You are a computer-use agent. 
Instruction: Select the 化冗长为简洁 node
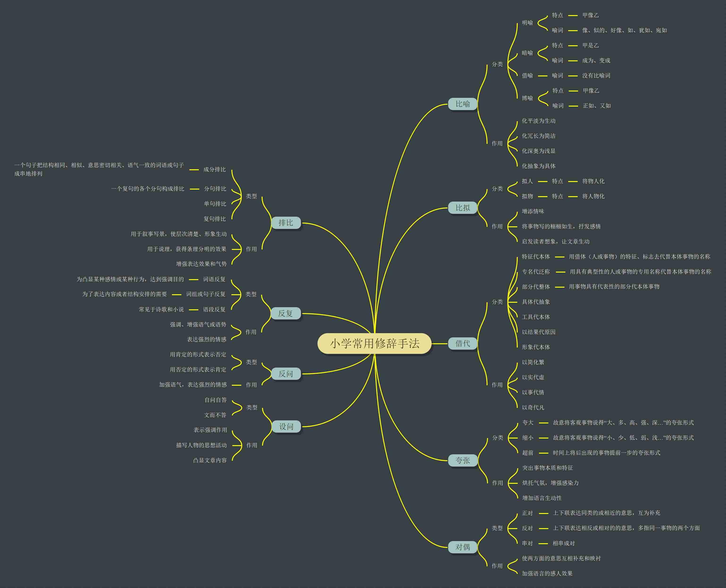pos(539,136)
